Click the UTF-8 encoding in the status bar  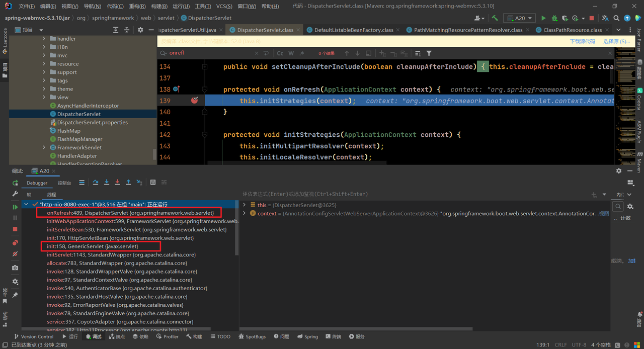[x=579, y=345]
